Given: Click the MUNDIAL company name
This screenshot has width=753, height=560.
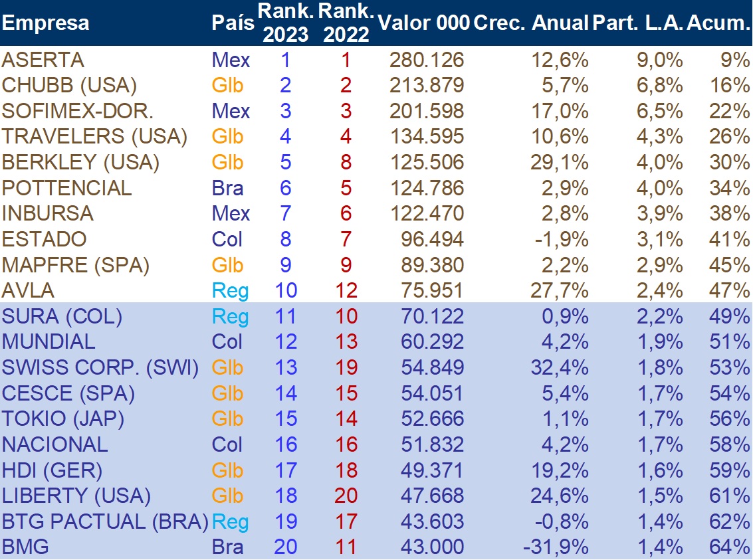Looking at the screenshot, I should coord(49,341).
